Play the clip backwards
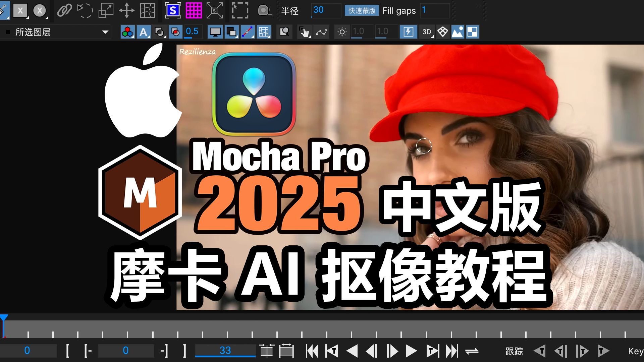This screenshot has width=644, height=362. 352,351
